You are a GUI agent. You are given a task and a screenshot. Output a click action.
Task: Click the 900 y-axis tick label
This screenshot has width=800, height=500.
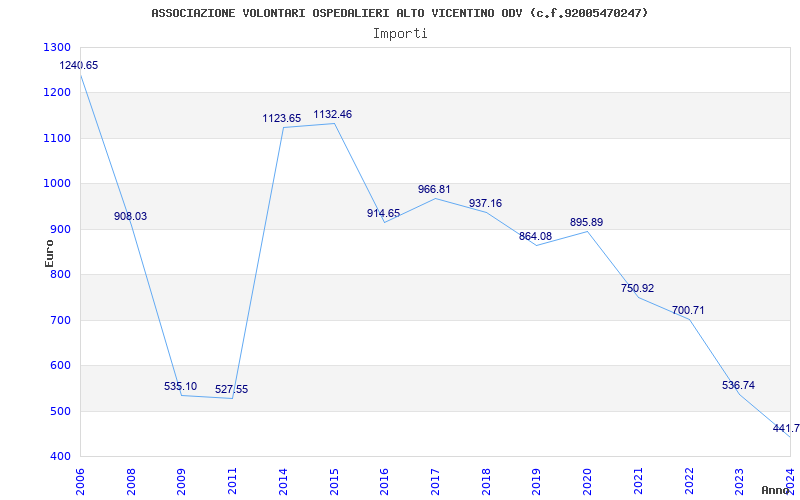coord(60,230)
